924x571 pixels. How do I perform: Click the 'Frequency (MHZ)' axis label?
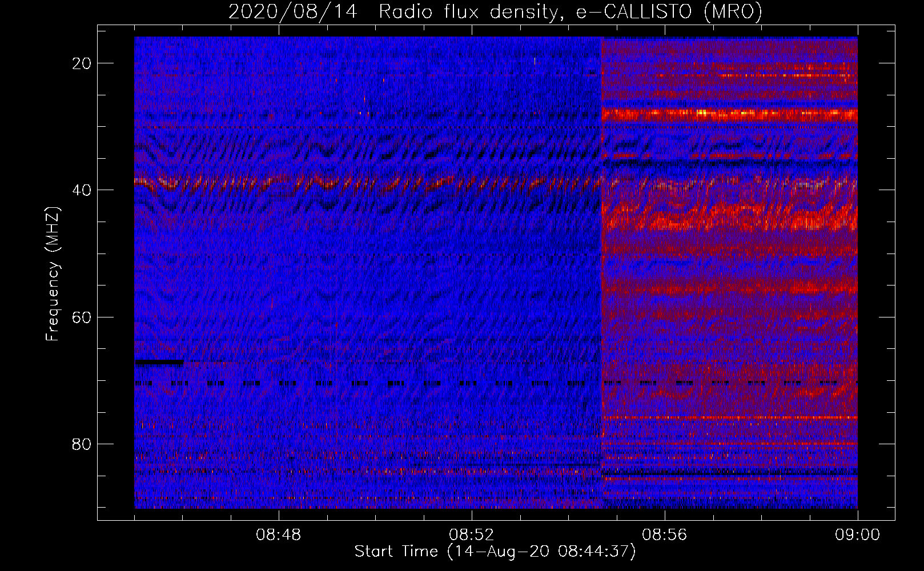pos(53,274)
